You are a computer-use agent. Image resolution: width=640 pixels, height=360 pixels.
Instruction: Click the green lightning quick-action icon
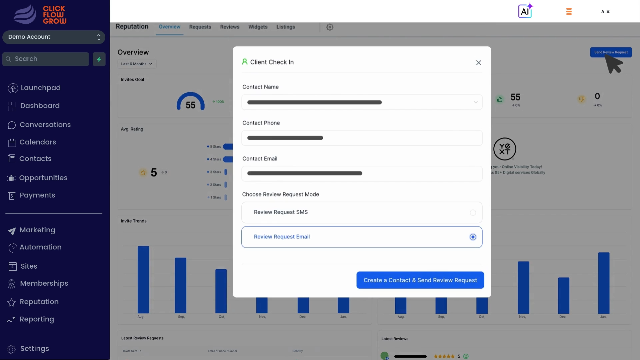tap(99, 59)
